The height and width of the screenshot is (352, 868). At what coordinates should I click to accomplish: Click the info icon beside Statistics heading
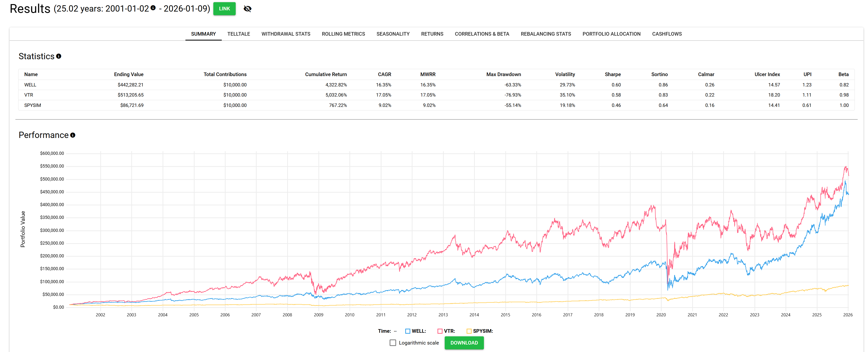coord(59,56)
